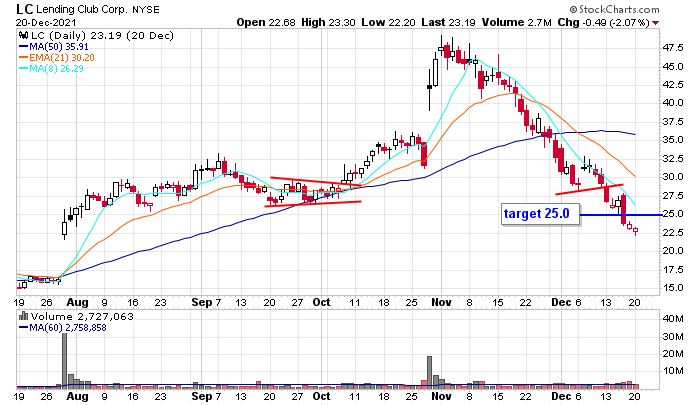
Task: Click the candlestick icon beside LC (Daily)
Action: tap(24, 36)
